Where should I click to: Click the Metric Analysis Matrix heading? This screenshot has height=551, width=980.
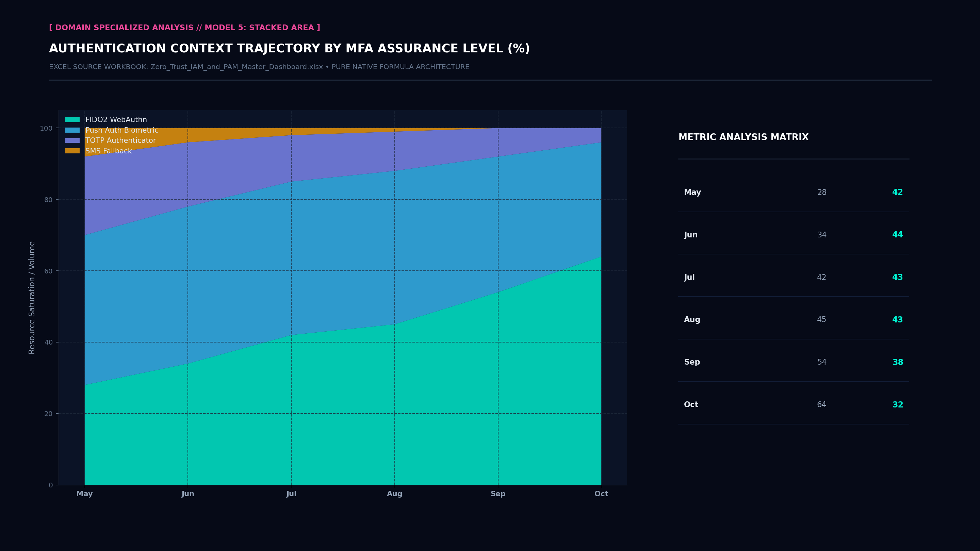(x=744, y=137)
